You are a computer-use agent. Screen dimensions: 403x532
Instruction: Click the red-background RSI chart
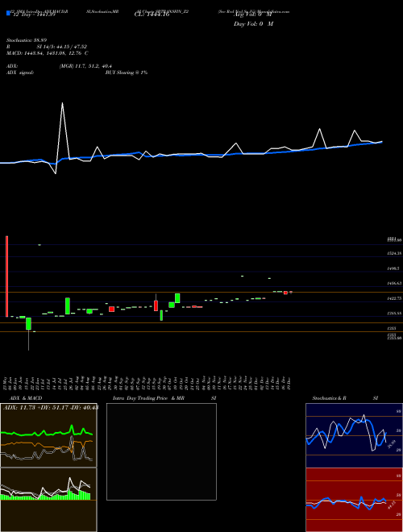pos(354,500)
